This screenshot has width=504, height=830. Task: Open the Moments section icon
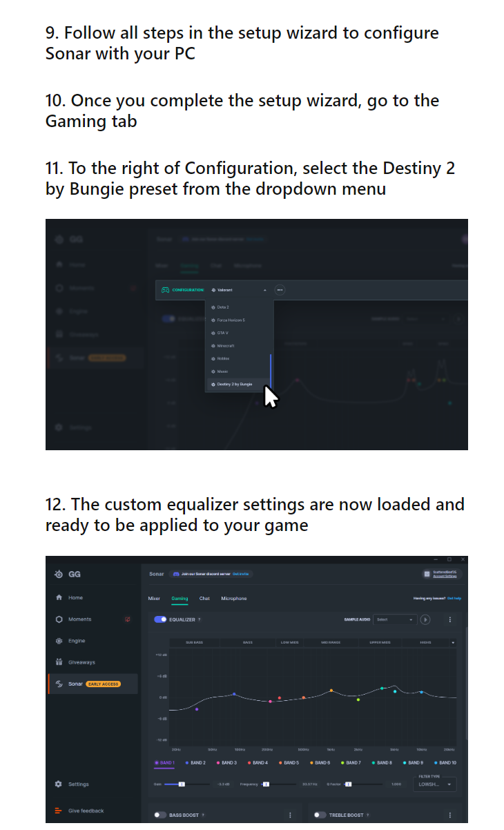pos(59,619)
